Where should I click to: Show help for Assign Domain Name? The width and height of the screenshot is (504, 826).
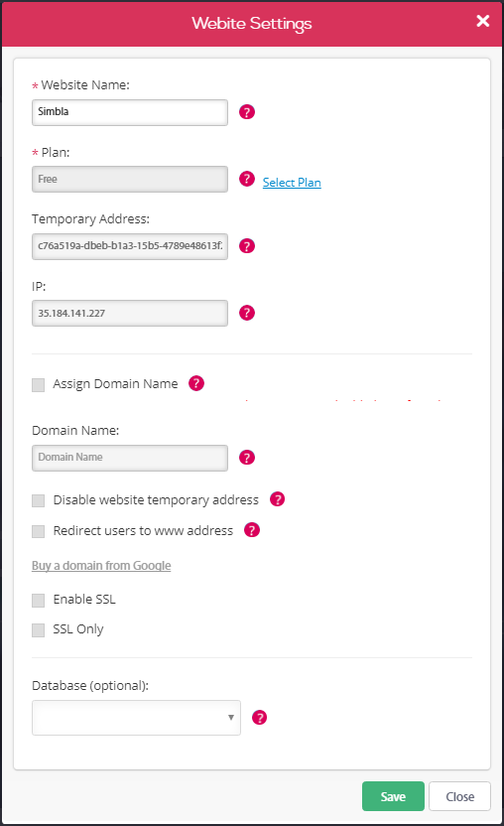point(196,383)
